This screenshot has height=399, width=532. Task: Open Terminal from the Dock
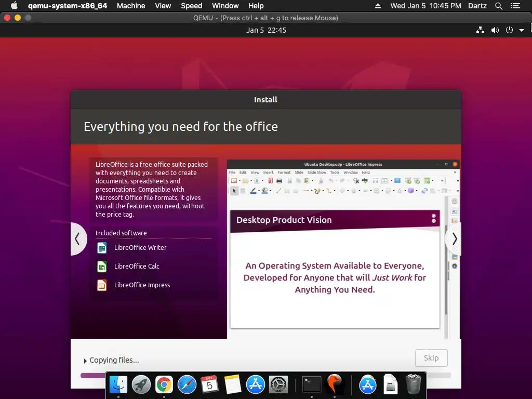click(x=312, y=384)
